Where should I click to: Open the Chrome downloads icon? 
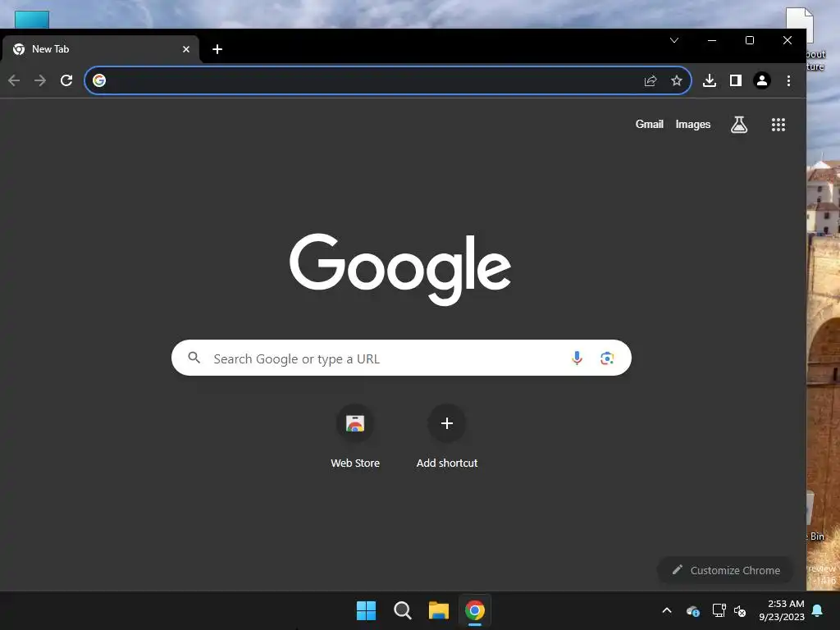[710, 80]
